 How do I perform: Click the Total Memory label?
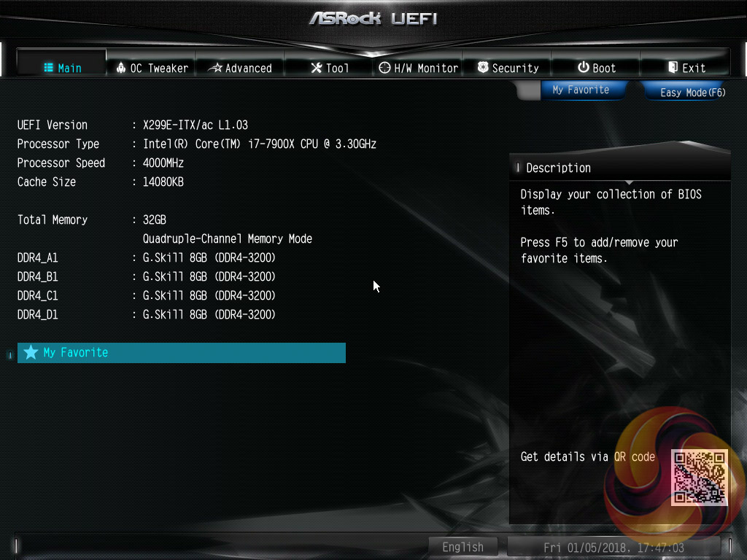[53, 220]
